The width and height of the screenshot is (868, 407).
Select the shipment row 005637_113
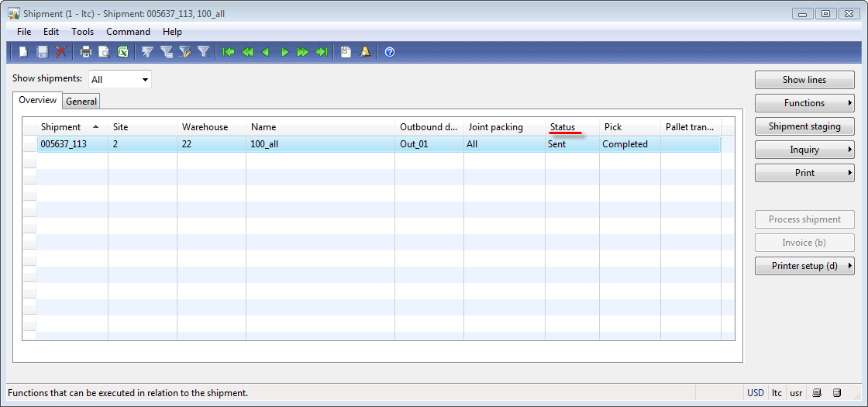(x=379, y=144)
